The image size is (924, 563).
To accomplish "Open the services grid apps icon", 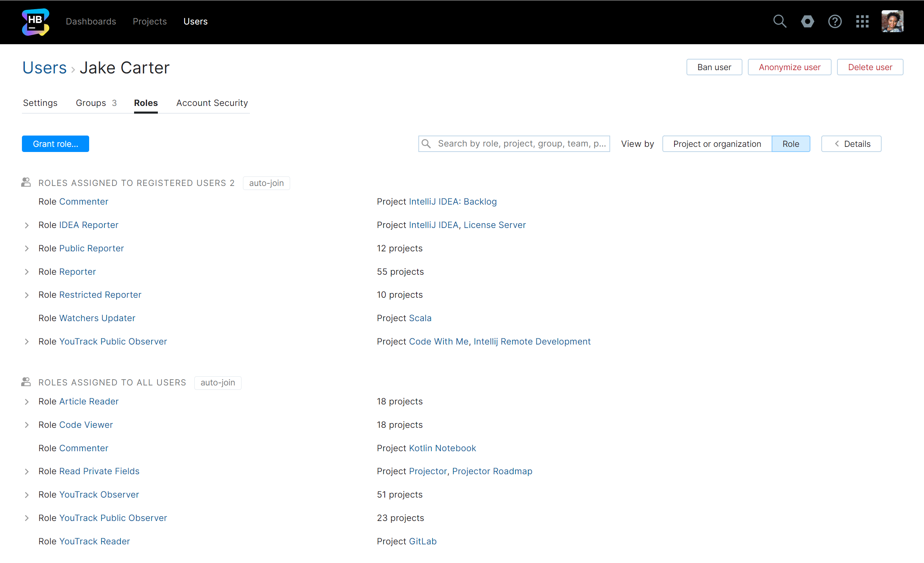I will click(x=862, y=22).
